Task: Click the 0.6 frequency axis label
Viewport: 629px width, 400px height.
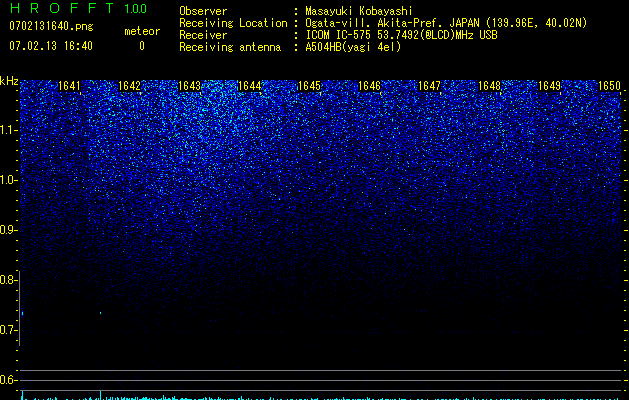Action: point(8,380)
